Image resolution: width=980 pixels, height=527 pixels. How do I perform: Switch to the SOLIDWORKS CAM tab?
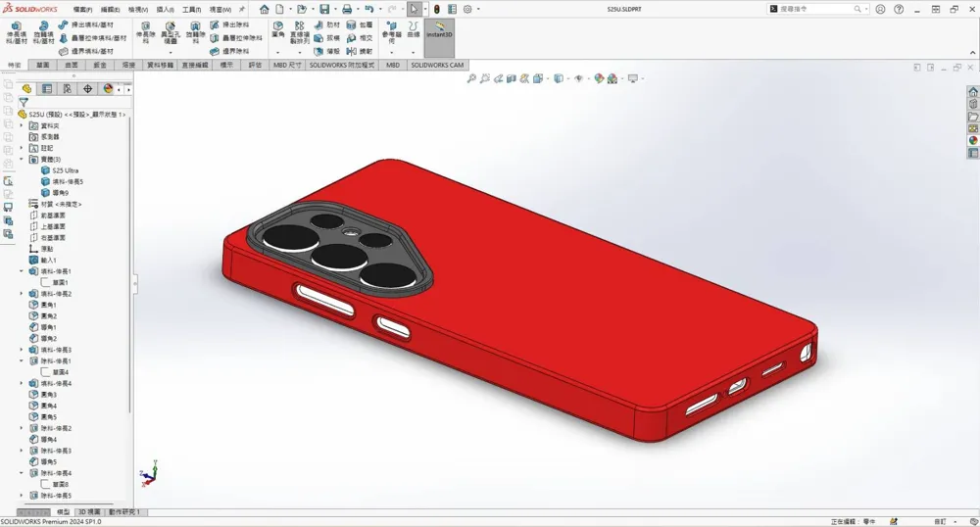[x=437, y=65]
